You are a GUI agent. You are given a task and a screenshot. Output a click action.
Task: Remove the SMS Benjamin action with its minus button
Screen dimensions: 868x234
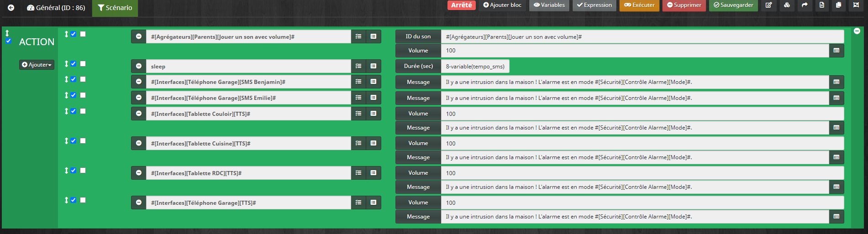click(139, 82)
